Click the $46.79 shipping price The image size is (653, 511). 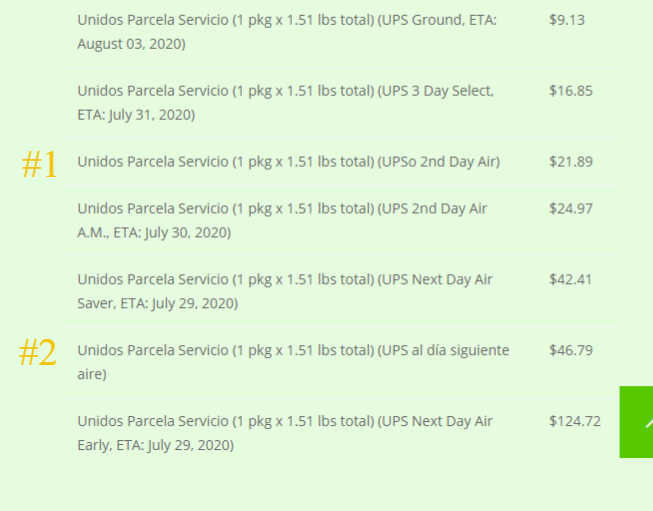click(x=571, y=350)
